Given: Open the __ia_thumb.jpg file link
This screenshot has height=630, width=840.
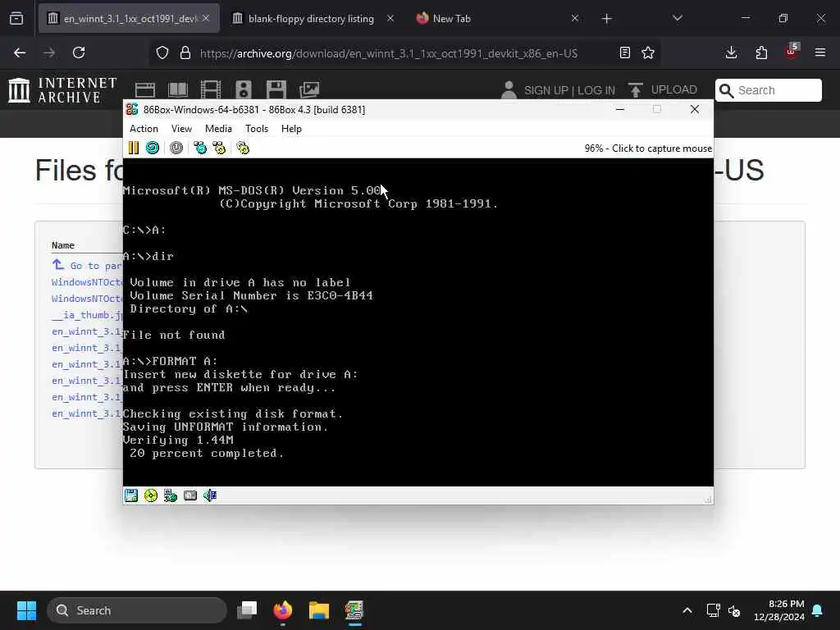Looking at the screenshot, I should pos(87,315).
